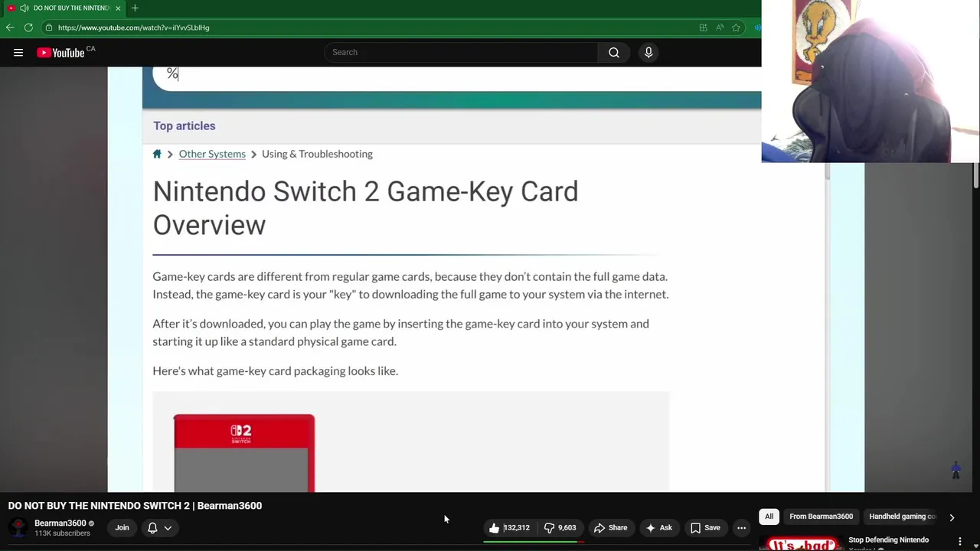
Task: Click the address bar URL
Action: pos(133,28)
